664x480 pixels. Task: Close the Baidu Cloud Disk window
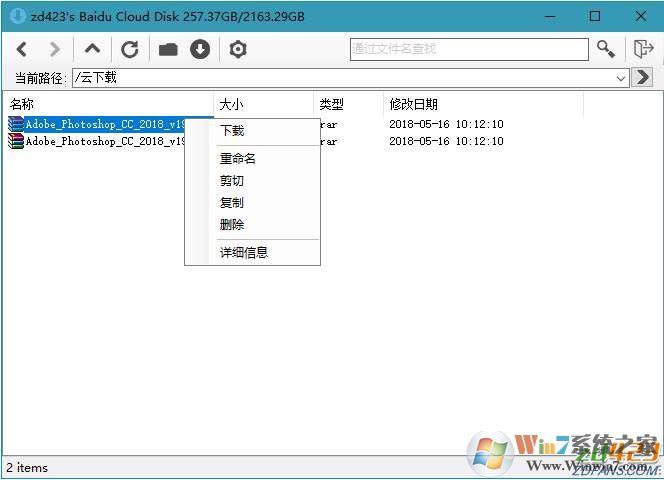[641, 16]
